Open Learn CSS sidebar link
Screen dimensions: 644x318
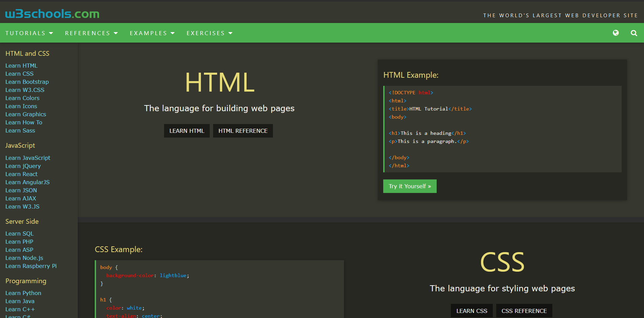[19, 74]
